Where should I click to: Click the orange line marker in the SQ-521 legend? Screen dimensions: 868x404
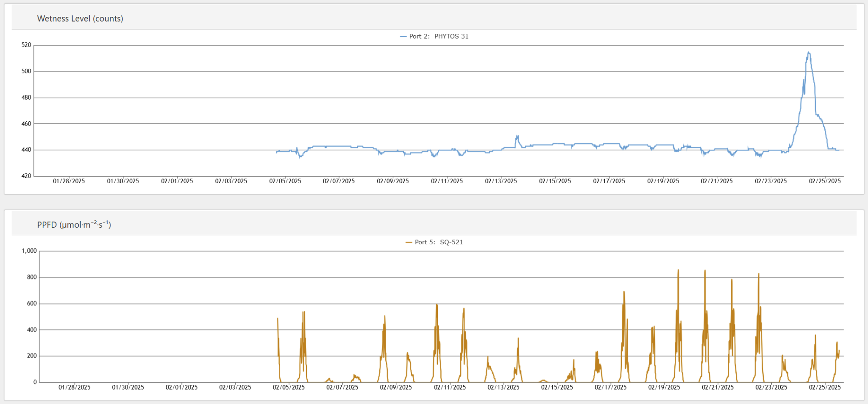(409, 242)
